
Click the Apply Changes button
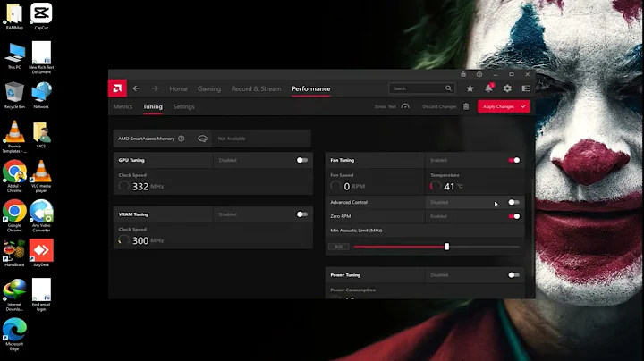[x=504, y=106]
